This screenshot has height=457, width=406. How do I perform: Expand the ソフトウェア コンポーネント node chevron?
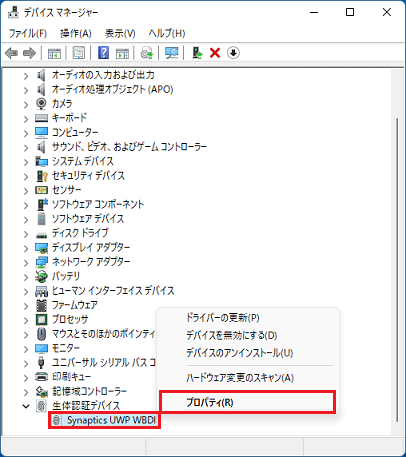[26, 205]
